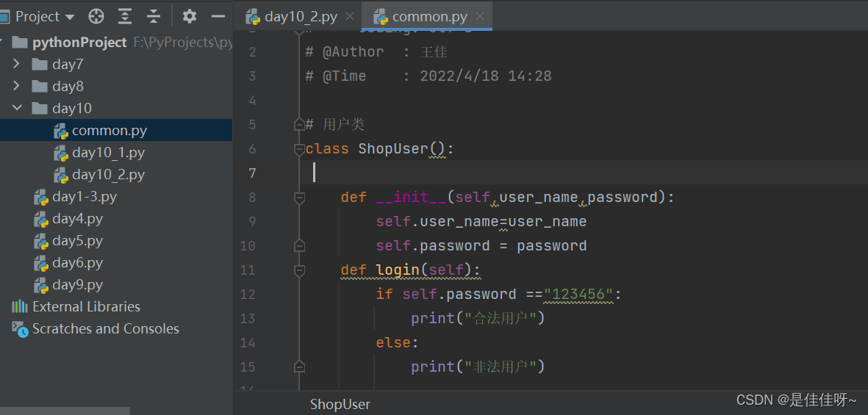
Task: Select day4.py file in tree
Action: point(77,219)
